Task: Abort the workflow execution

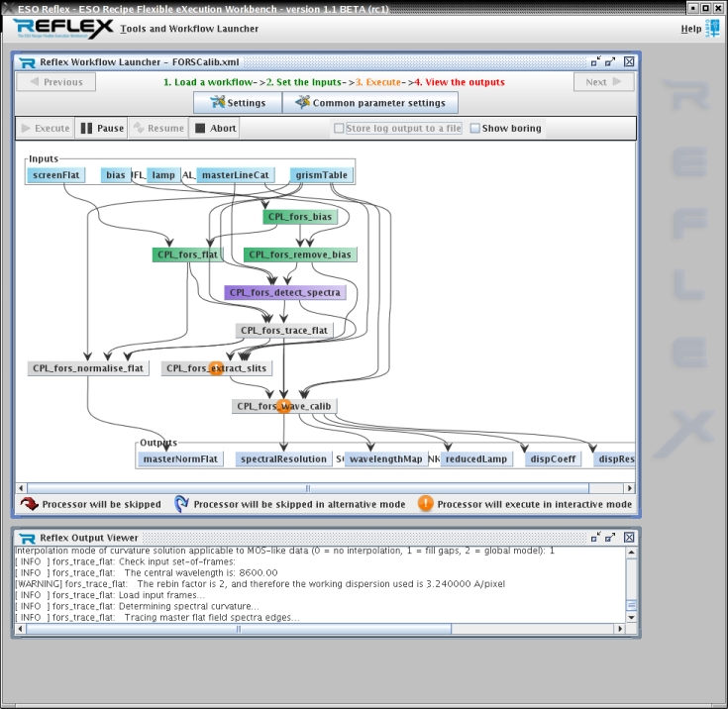Action: (x=215, y=129)
